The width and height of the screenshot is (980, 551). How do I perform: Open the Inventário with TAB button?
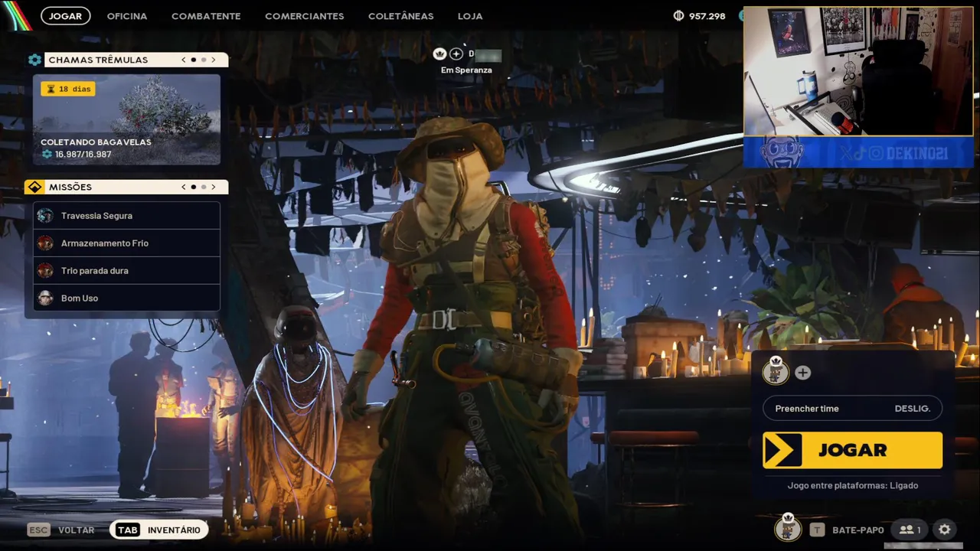pyautogui.click(x=158, y=530)
